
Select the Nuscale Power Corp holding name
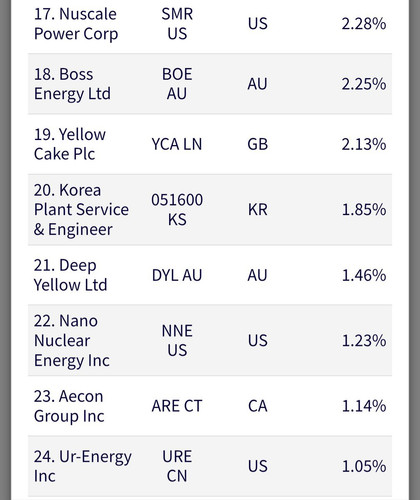pyautogui.click(x=76, y=24)
